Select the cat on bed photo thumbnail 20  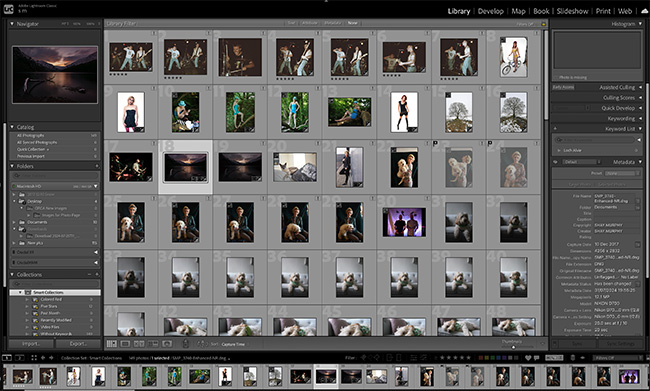click(295, 167)
